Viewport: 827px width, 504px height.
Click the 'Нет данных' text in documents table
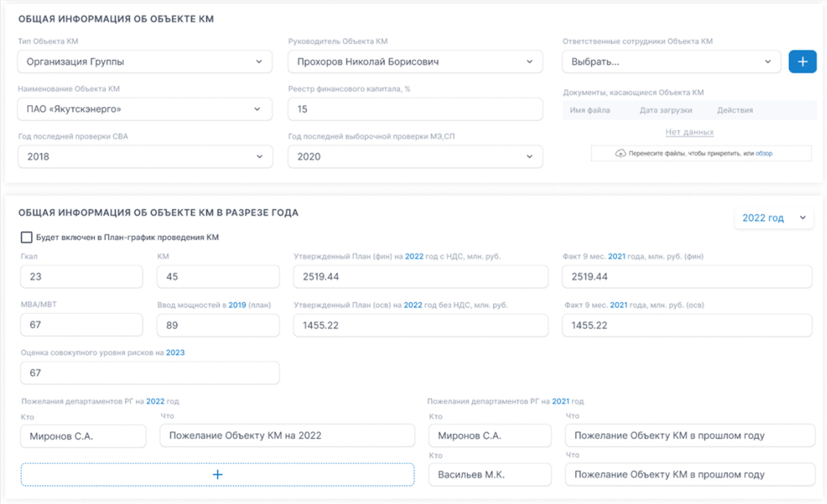pos(689,132)
